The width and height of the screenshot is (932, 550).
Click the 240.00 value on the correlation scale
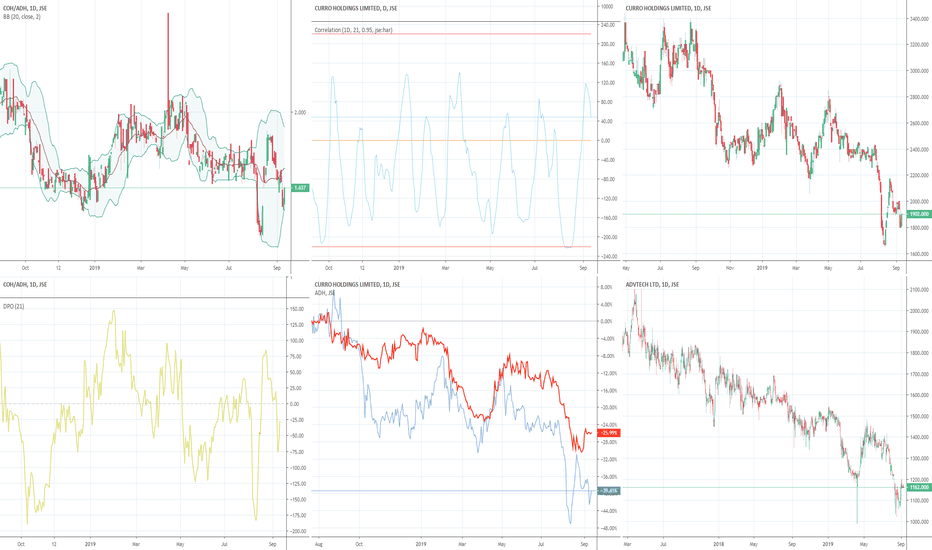point(607,25)
